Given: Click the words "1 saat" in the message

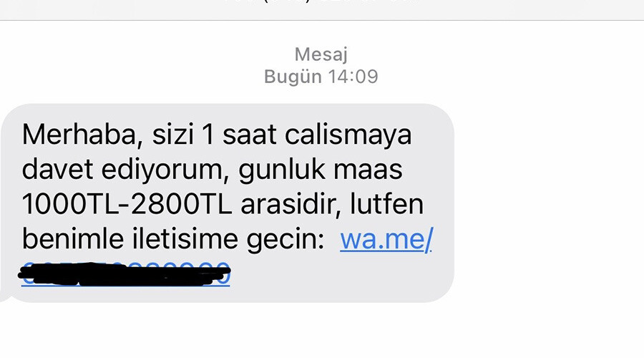Looking at the screenshot, I should coord(239,135).
